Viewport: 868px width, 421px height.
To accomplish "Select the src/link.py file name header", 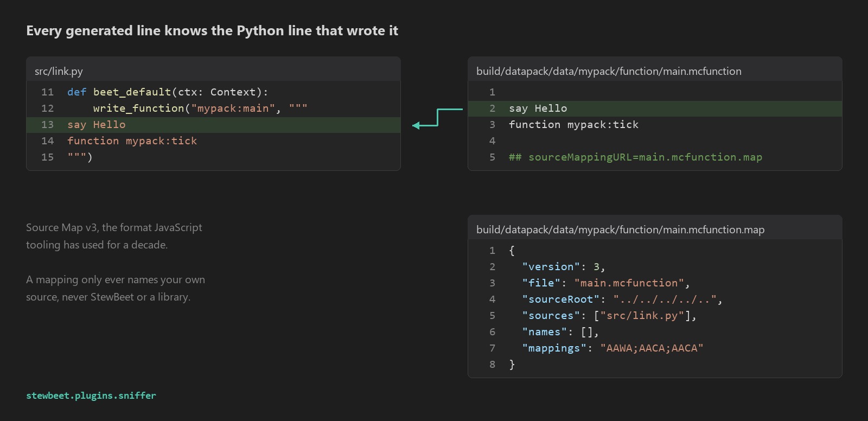I will (59, 71).
